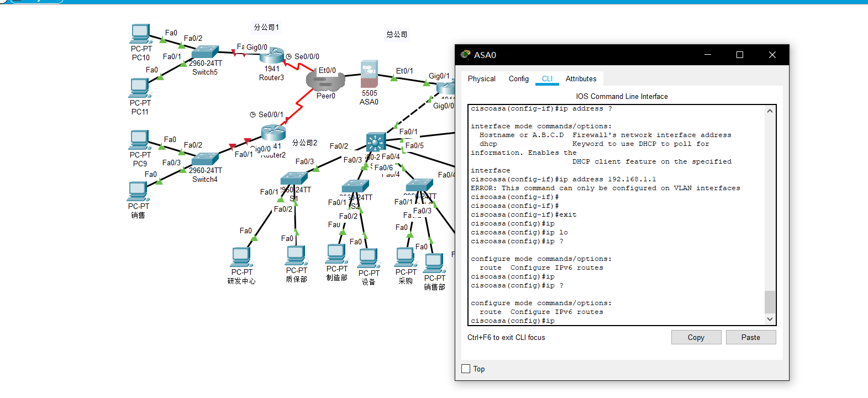Select the 销售 PC icon under Switch4
This screenshot has height=398, width=868.
pos(138,191)
